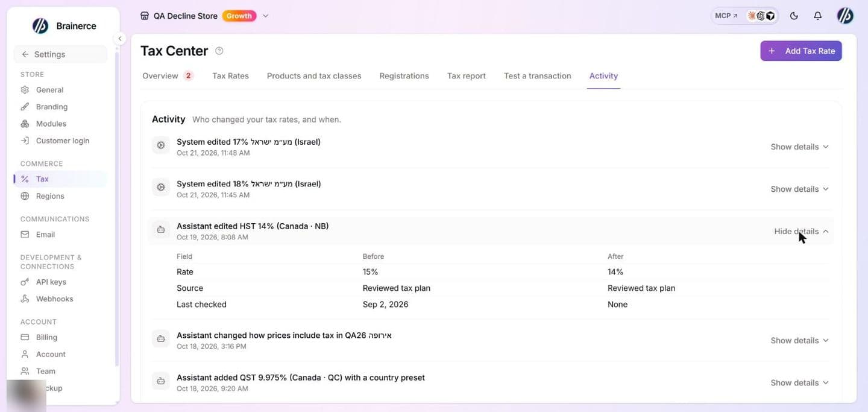Click the Tax percent icon in sidebar
This screenshot has height=412, width=868.
[25, 179]
